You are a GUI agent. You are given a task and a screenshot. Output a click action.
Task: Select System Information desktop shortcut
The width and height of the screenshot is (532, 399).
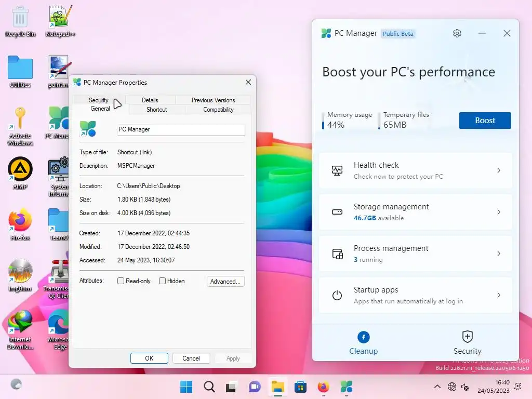pyautogui.click(x=58, y=177)
